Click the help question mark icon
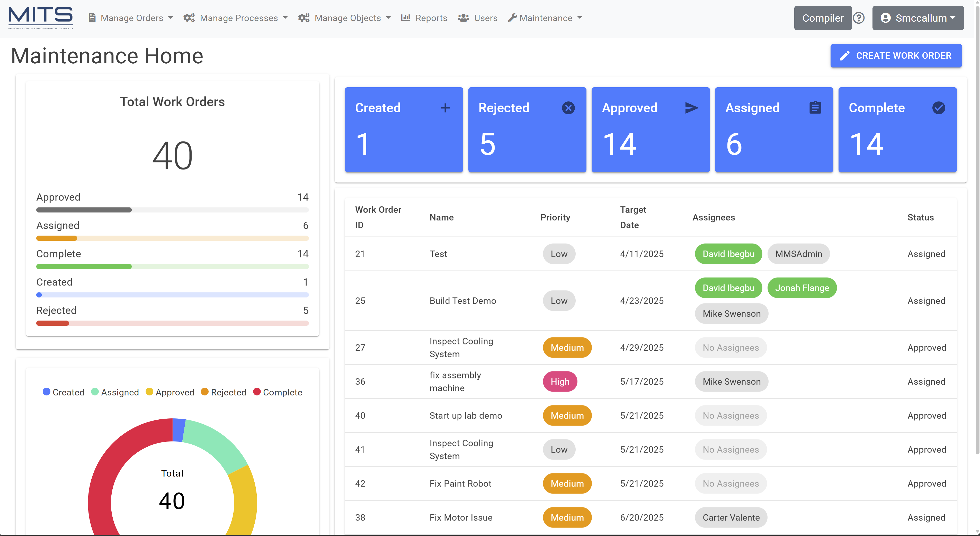 859,18
